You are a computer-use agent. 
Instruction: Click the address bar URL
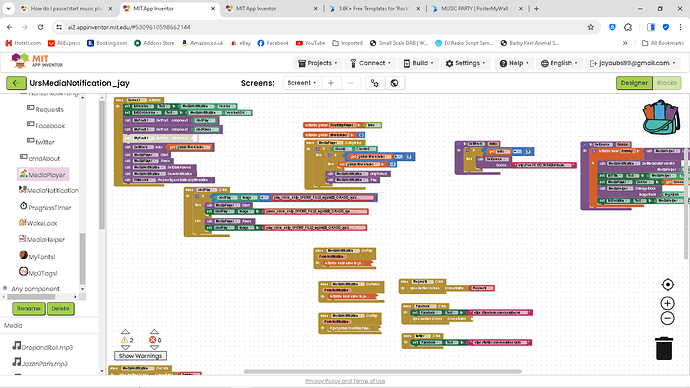tap(129, 27)
